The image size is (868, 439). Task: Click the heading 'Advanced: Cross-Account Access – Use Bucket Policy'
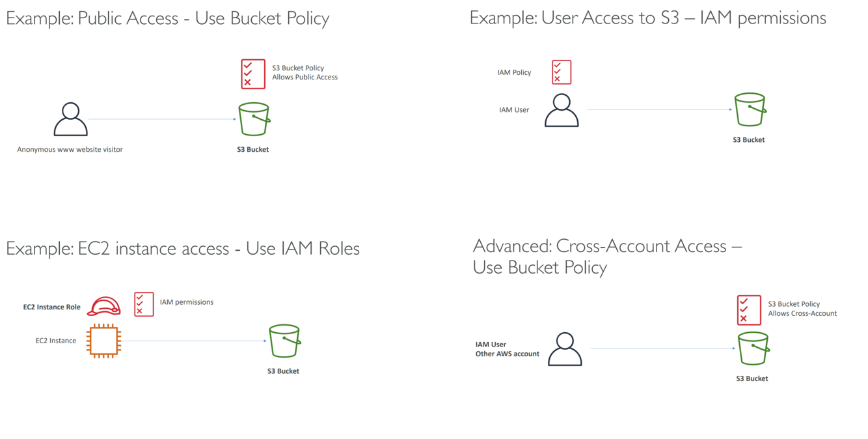(607, 257)
